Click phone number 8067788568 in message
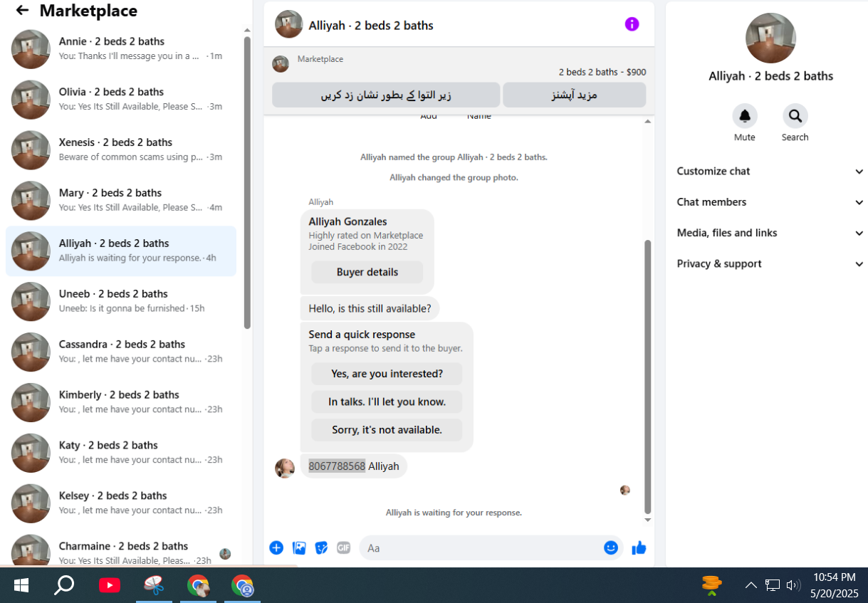Image resolution: width=868 pixels, height=603 pixels. [x=337, y=466]
